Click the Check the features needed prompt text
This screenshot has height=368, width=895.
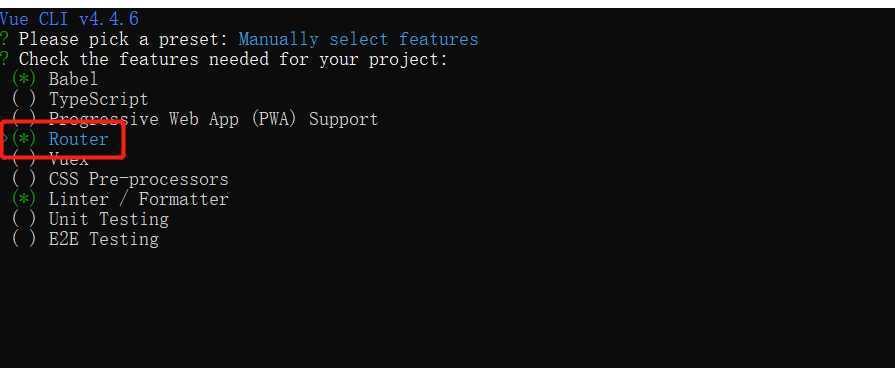[x=233, y=59]
